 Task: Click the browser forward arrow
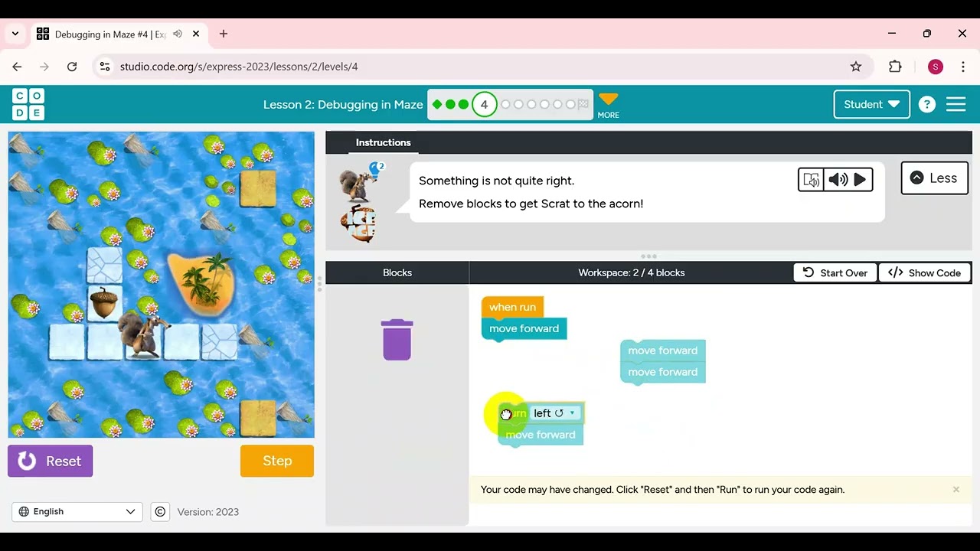(44, 67)
